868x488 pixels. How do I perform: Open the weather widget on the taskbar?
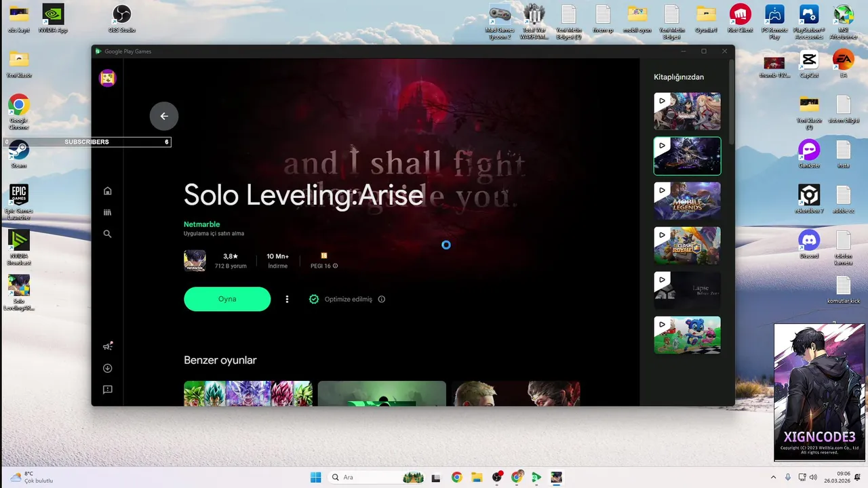31,477
